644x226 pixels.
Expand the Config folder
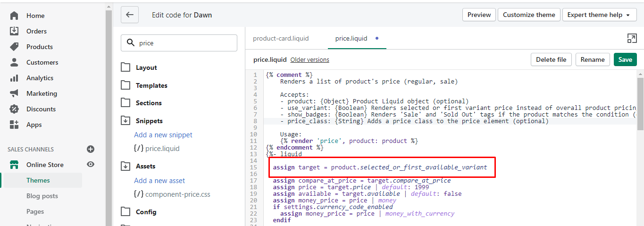tap(125, 212)
